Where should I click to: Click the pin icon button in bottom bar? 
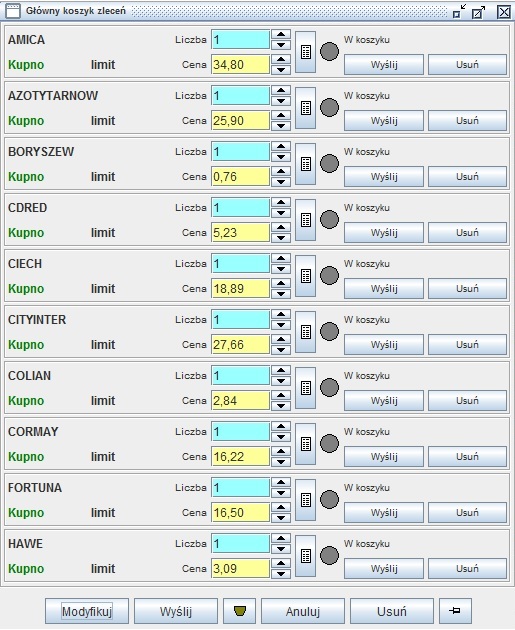click(x=455, y=611)
